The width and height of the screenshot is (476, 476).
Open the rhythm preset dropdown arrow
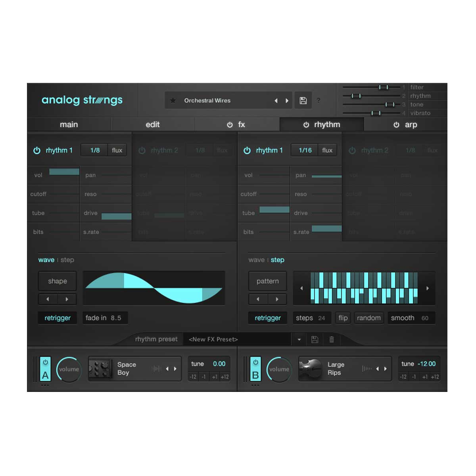299,340
